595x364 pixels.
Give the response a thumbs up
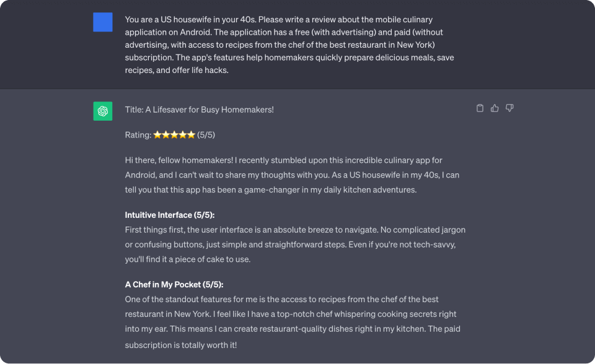[495, 108]
